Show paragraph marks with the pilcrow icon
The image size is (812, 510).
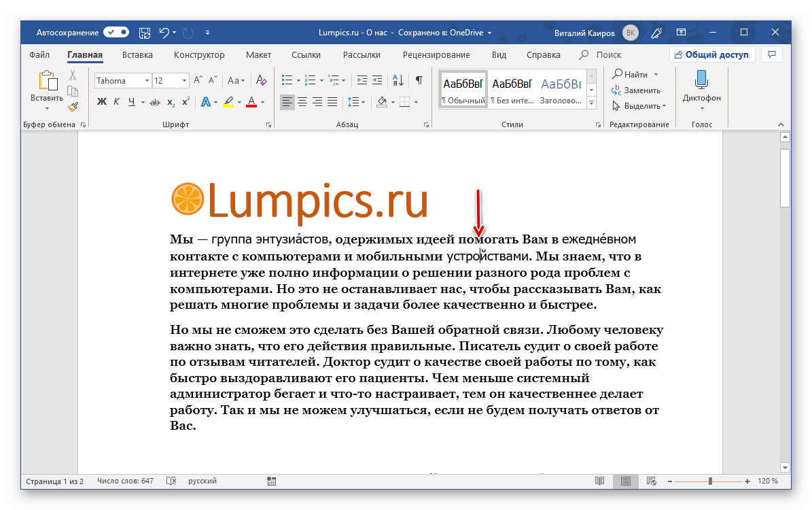[x=419, y=80]
